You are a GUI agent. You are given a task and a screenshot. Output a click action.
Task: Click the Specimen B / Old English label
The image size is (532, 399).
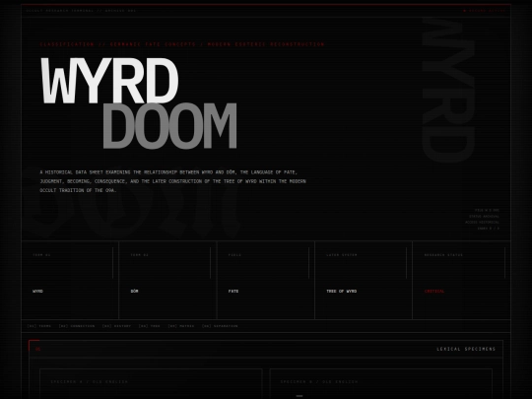pyautogui.click(x=319, y=381)
